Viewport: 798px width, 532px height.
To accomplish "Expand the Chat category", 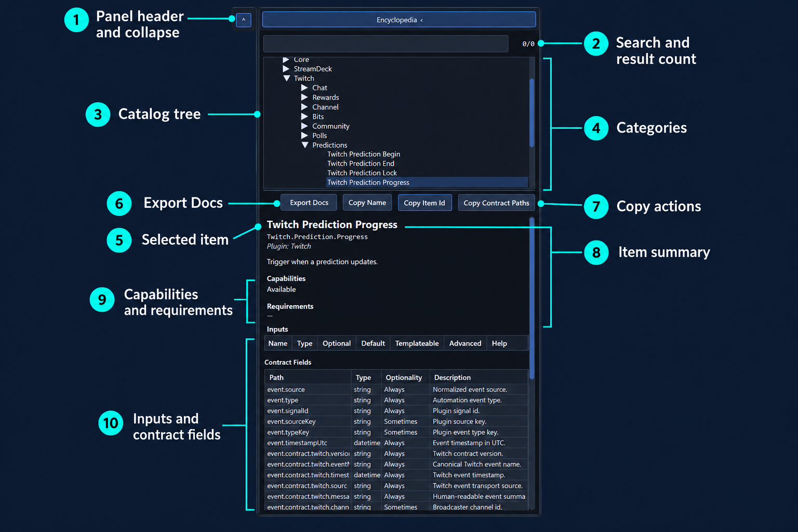I will click(x=304, y=88).
